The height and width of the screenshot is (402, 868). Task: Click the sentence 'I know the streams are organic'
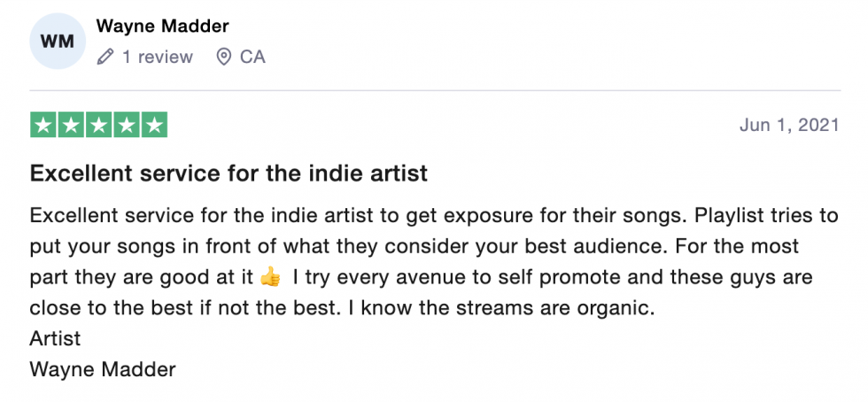coord(501,307)
